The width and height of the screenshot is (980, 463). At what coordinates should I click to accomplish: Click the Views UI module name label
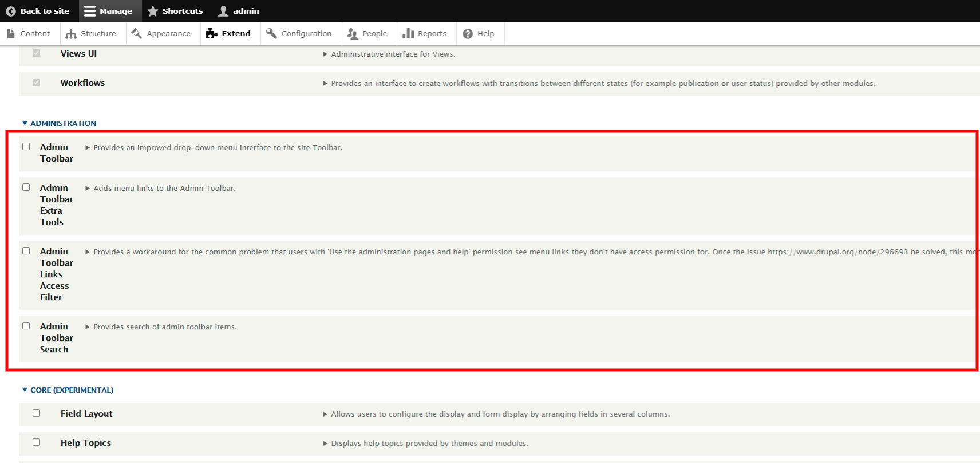coord(79,54)
